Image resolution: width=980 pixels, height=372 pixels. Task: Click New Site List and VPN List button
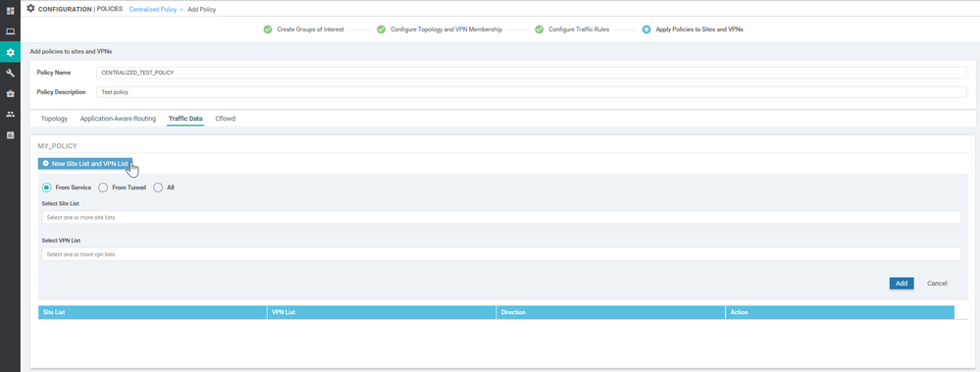[85, 163]
